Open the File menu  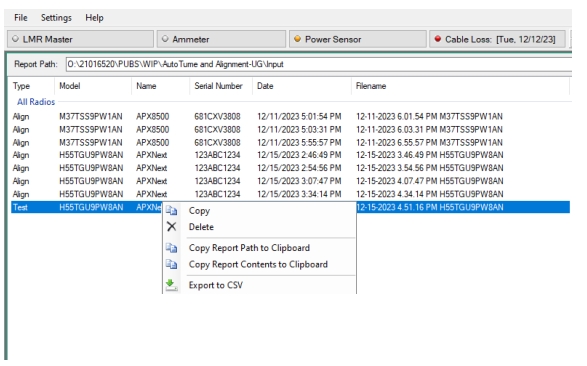click(21, 18)
